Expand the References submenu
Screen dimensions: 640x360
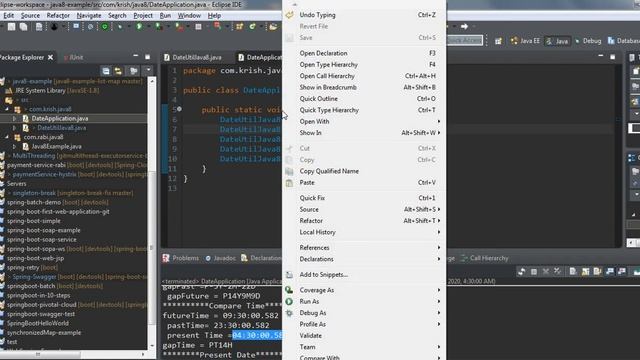pyautogui.click(x=364, y=248)
